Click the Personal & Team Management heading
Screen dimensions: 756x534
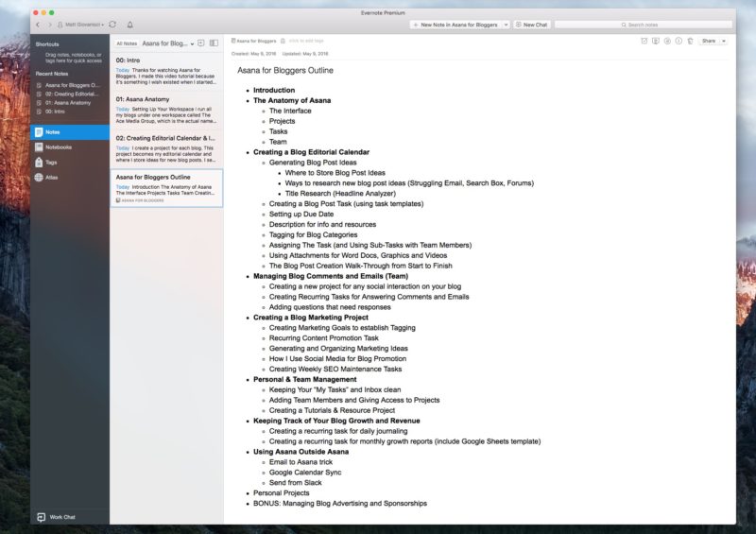[x=304, y=380]
